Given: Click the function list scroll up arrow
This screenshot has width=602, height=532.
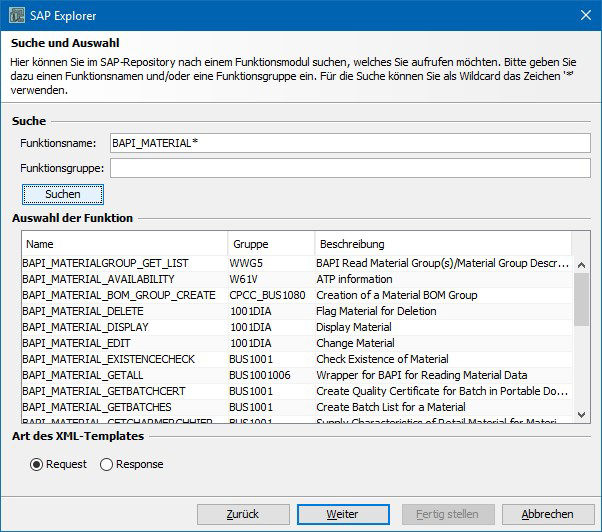Looking at the screenshot, I should pos(581,265).
